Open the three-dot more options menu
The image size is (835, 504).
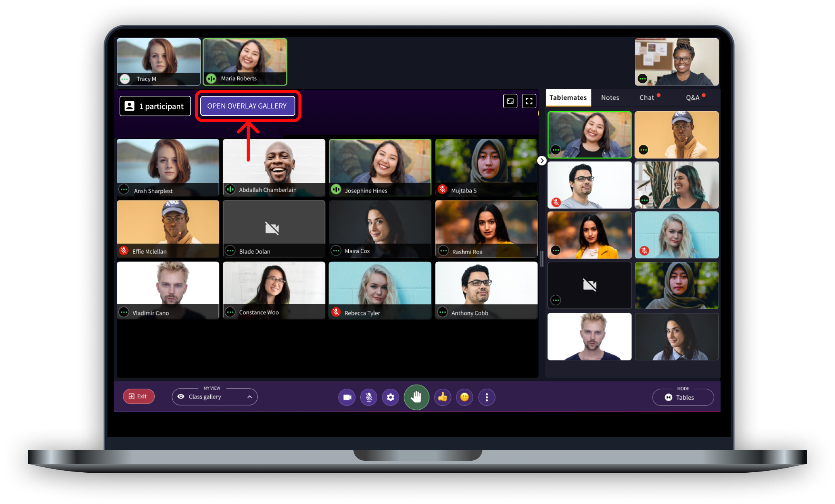(x=487, y=397)
